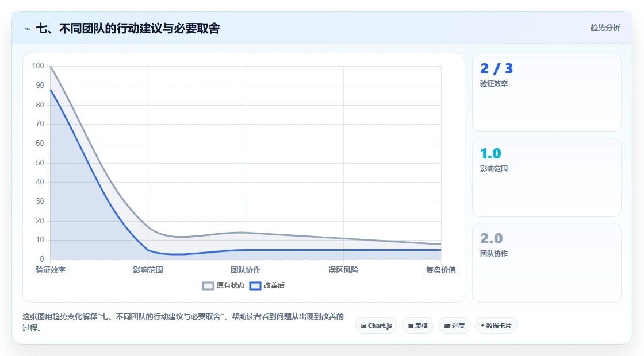
Task: Click the 100 y-axis value
Action: coord(38,66)
